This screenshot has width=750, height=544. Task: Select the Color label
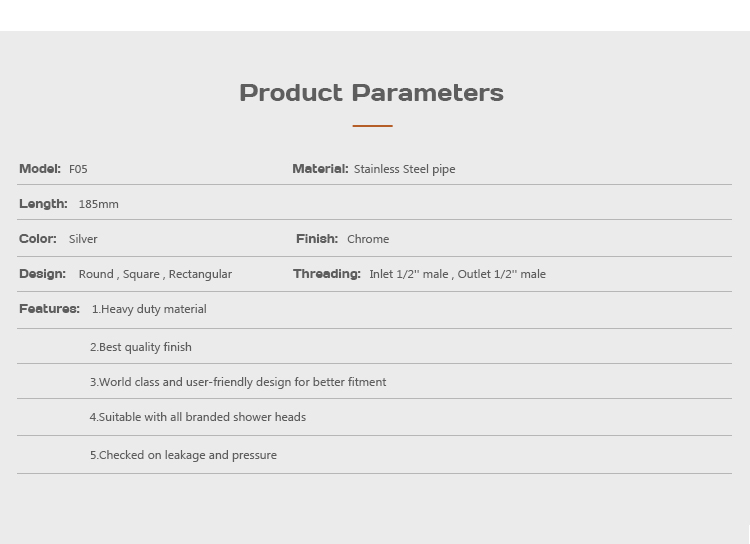pyautogui.click(x=38, y=239)
